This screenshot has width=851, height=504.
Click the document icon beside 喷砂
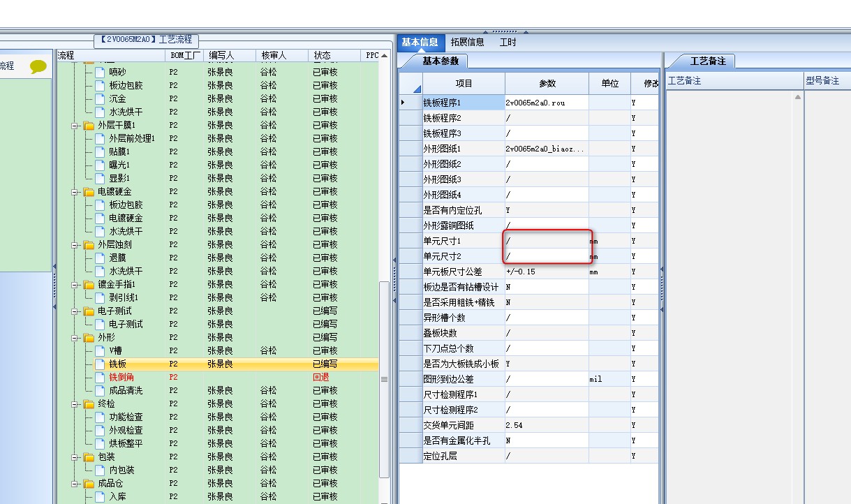pos(100,72)
